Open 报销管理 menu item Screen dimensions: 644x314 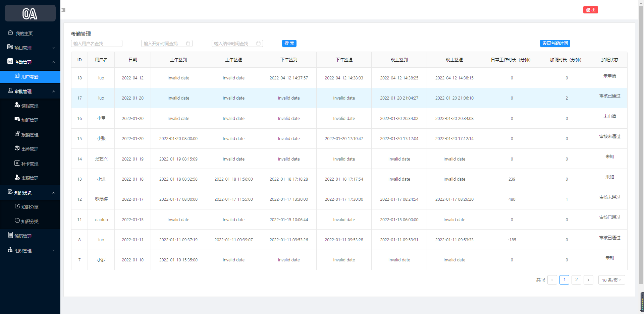tap(30, 135)
